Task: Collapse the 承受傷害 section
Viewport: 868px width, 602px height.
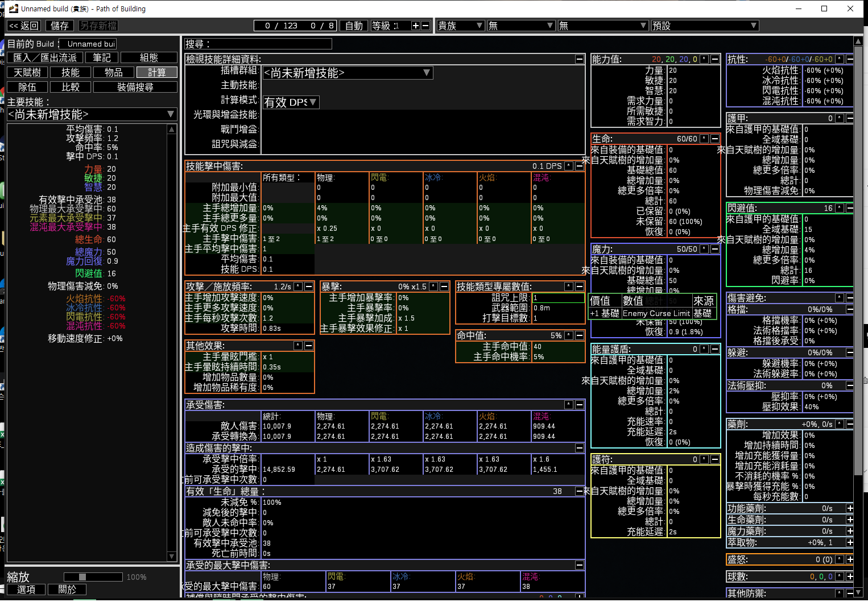Action: (x=579, y=405)
